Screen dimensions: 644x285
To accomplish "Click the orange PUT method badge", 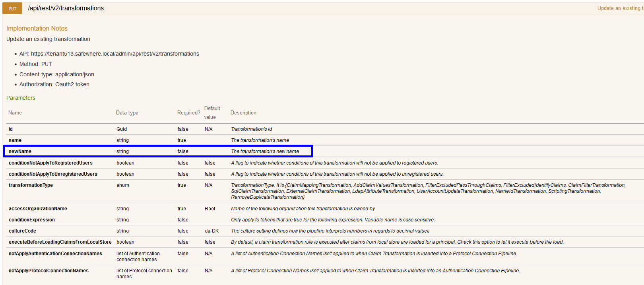I will point(12,8).
